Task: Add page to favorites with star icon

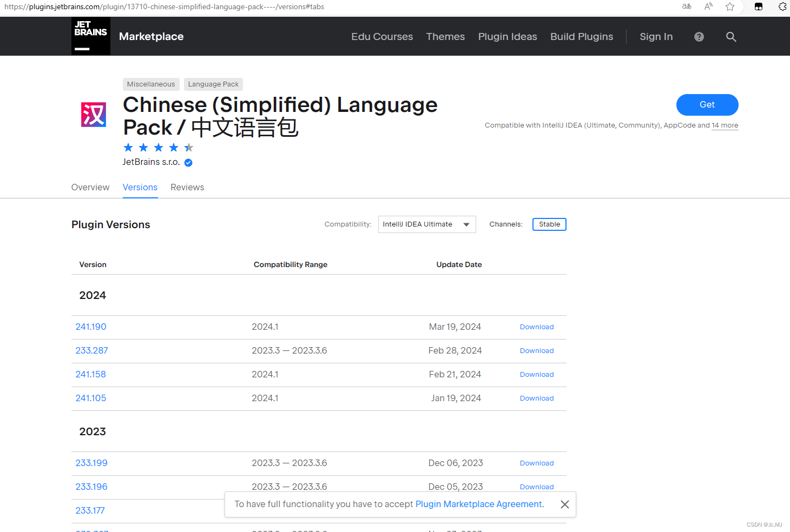Action: 730,6
